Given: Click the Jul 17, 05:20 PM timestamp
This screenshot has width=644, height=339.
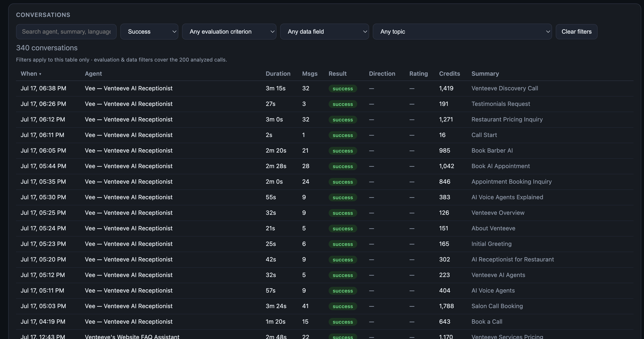Looking at the screenshot, I should pyautogui.click(x=43, y=260).
